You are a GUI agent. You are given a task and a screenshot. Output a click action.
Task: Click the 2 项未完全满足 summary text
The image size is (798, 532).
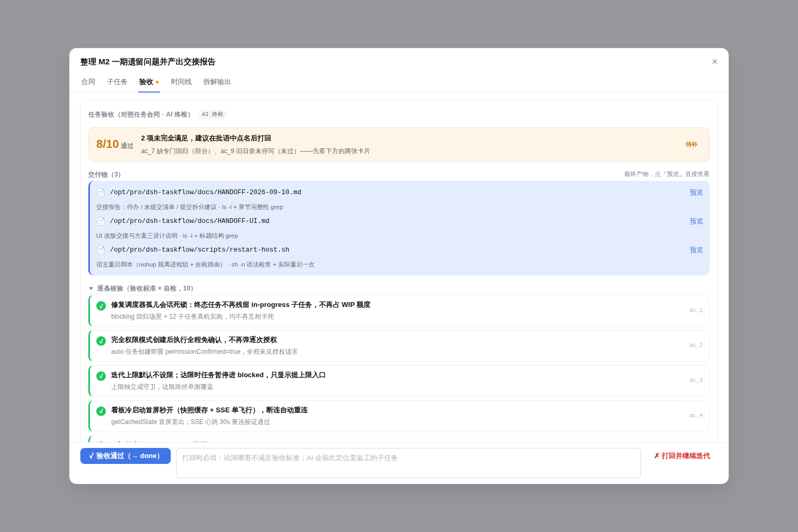(206, 138)
